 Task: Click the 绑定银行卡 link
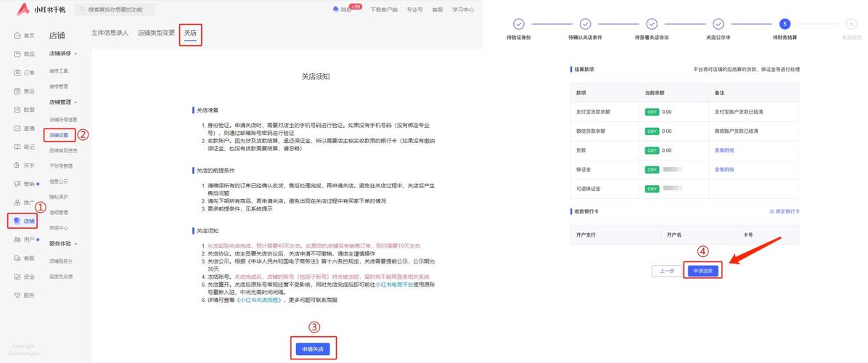coord(785,212)
